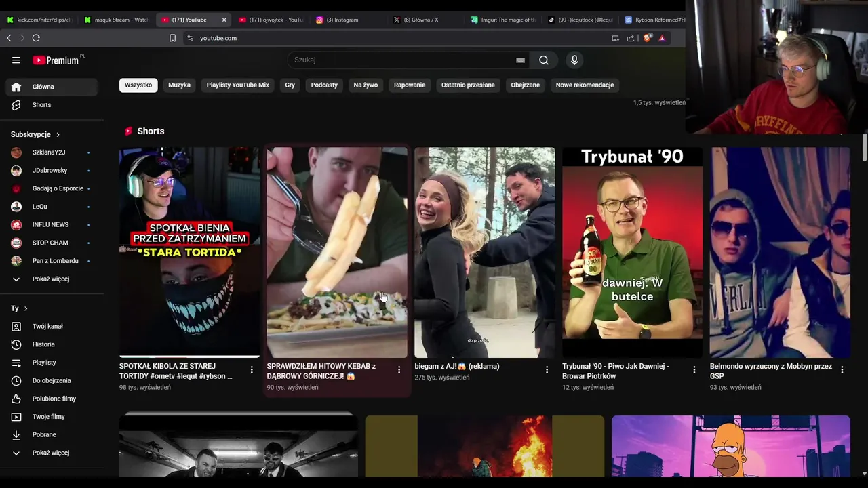Select the Ostatnio przesłane chip
Screen dimensions: 868x488
click(468, 85)
